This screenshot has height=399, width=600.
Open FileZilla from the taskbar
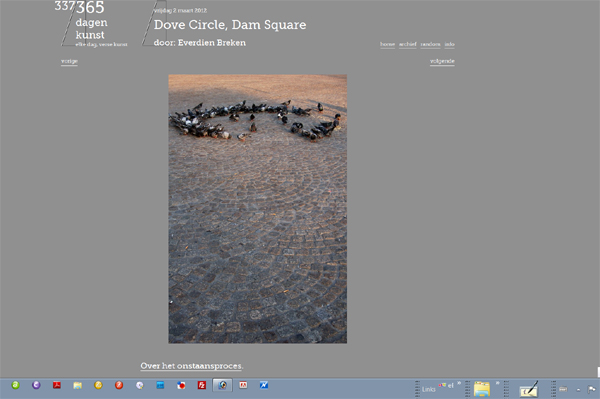[202, 385]
